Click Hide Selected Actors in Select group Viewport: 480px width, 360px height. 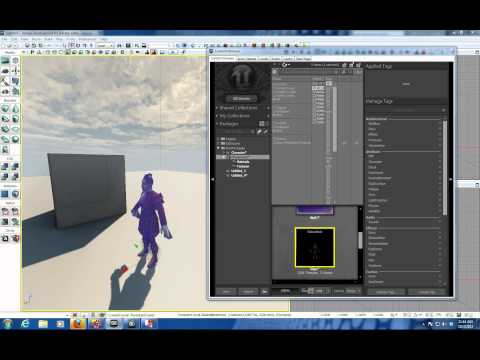point(15,211)
